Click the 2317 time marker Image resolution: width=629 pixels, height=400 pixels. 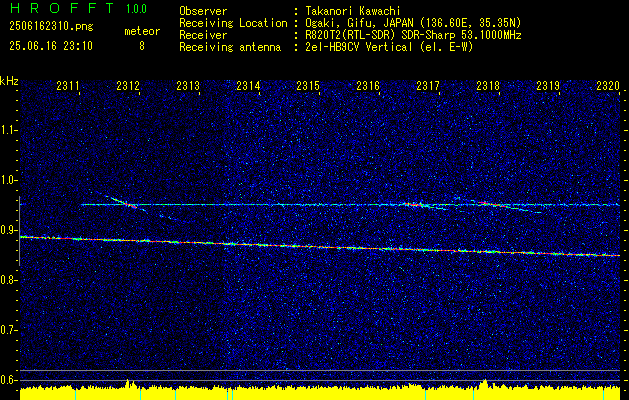428,85
